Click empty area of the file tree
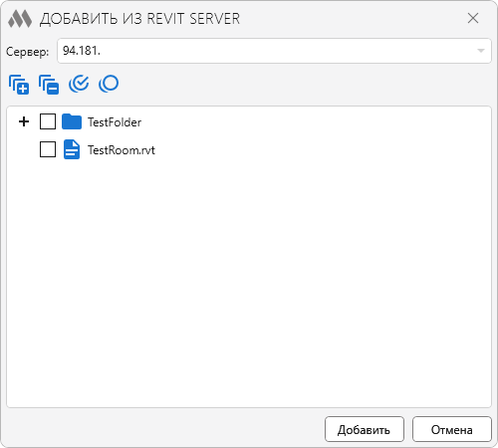The width and height of the screenshot is (498, 448). [x=249, y=282]
